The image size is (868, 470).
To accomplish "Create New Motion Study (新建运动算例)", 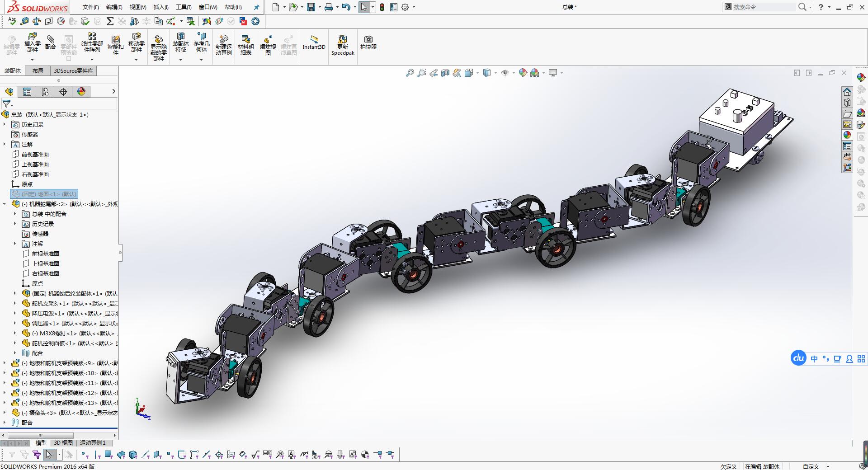I will (223, 45).
